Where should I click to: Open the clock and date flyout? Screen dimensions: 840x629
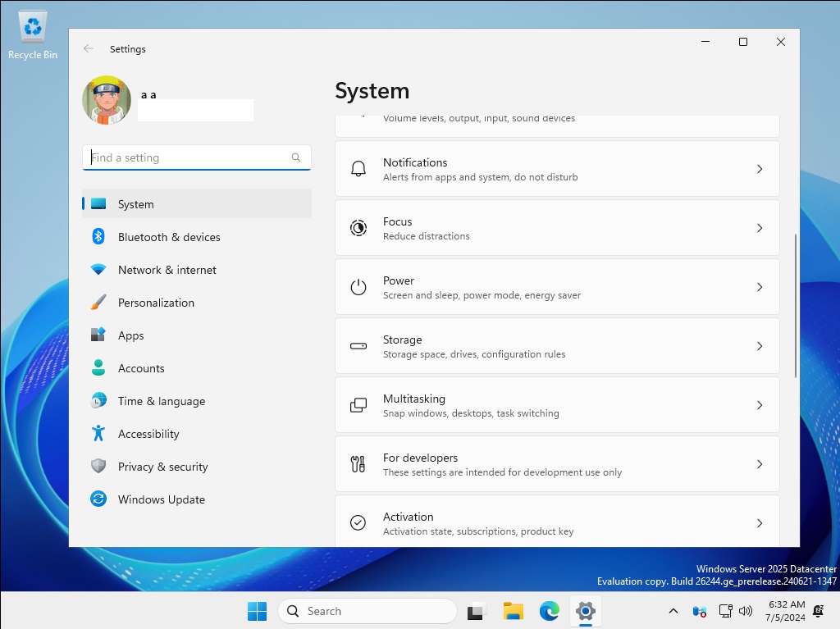pyautogui.click(x=785, y=611)
